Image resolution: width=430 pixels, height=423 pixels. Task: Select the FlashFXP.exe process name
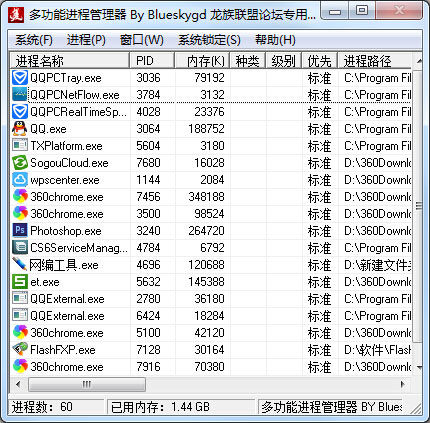coord(63,350)
